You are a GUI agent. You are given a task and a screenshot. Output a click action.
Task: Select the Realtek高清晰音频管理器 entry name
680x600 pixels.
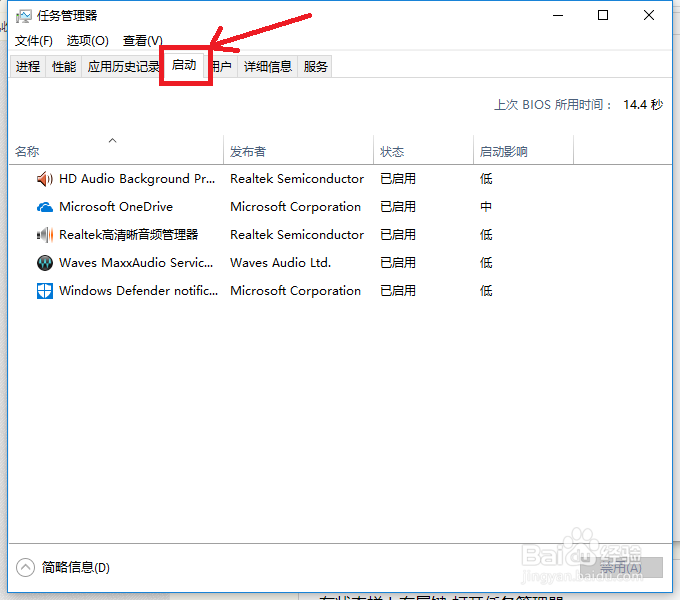click(x=129, y=235)
